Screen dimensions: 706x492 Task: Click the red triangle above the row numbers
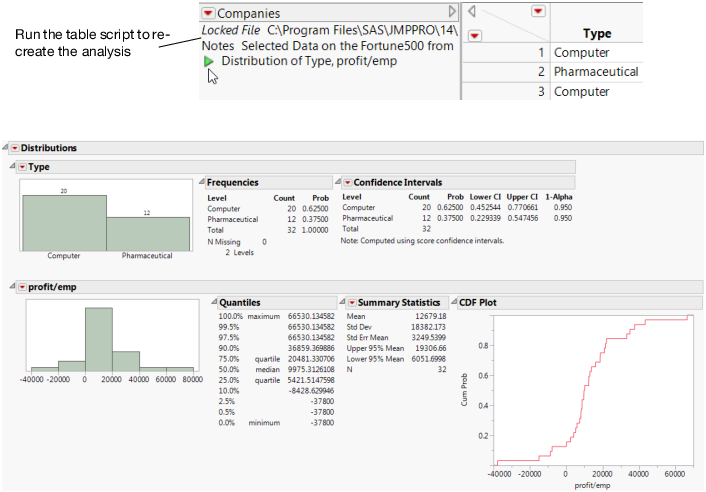(475, 35)
